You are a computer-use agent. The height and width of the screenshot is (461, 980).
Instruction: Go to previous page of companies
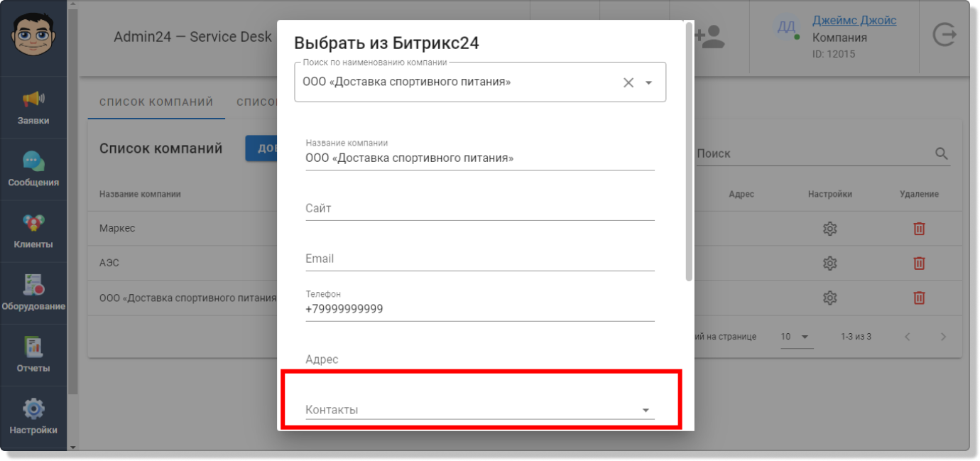point(907,337)
